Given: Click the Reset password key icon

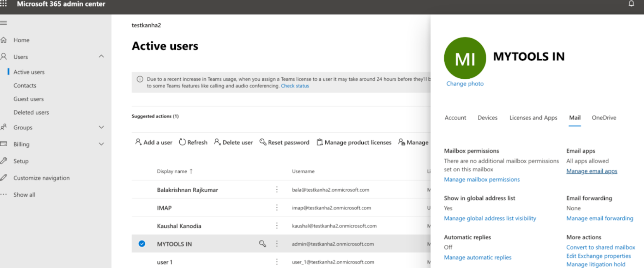Looking at the screenshot, I should tap(263, 142).
